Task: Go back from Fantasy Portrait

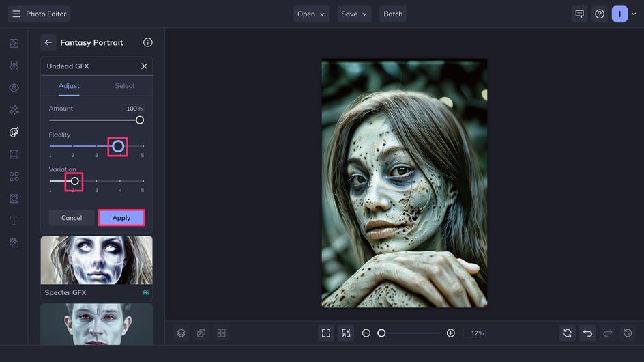Action: pos(48,42)
